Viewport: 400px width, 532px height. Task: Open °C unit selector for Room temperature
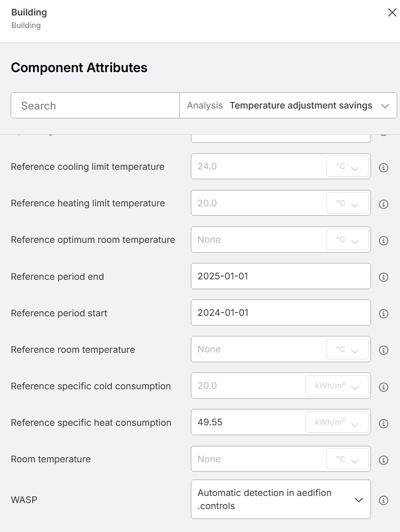pos(348,459)
